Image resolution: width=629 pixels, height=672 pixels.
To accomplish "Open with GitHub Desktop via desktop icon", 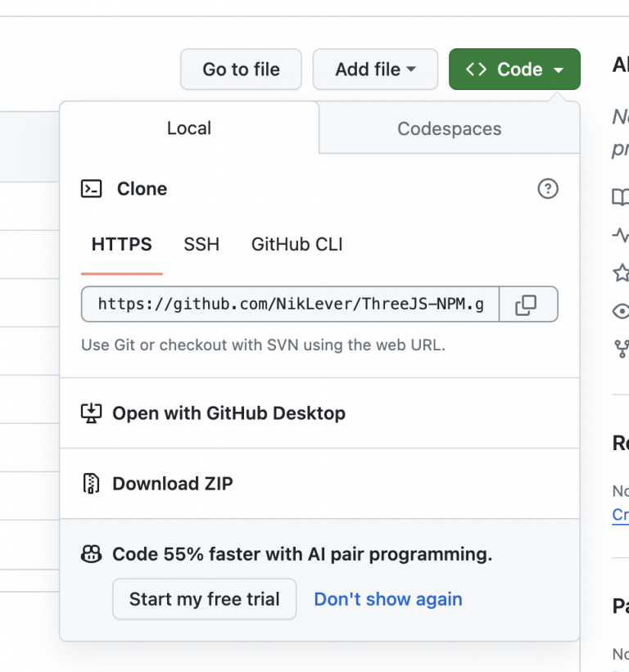I will tap(91, 413).
